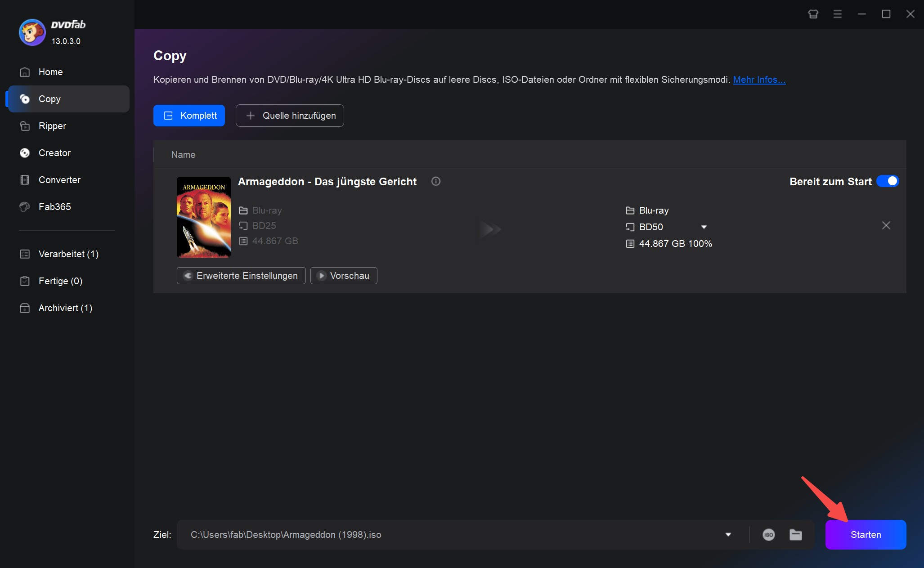Image resolution: width=924 pixels, height=568 pixels.
Task: Click the source Blu-ray folder icon
Action: (243, 210)
